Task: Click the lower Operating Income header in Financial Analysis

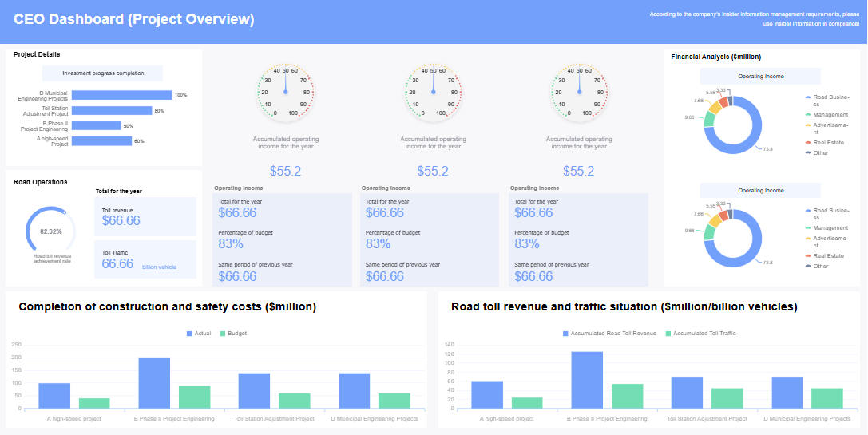Action: (x=760, y=191)
